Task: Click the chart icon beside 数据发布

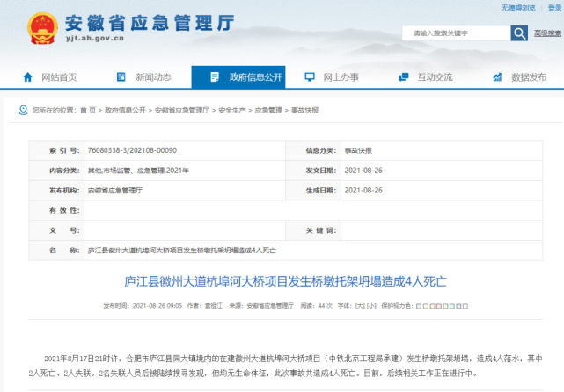Action: tap(497, 76)
